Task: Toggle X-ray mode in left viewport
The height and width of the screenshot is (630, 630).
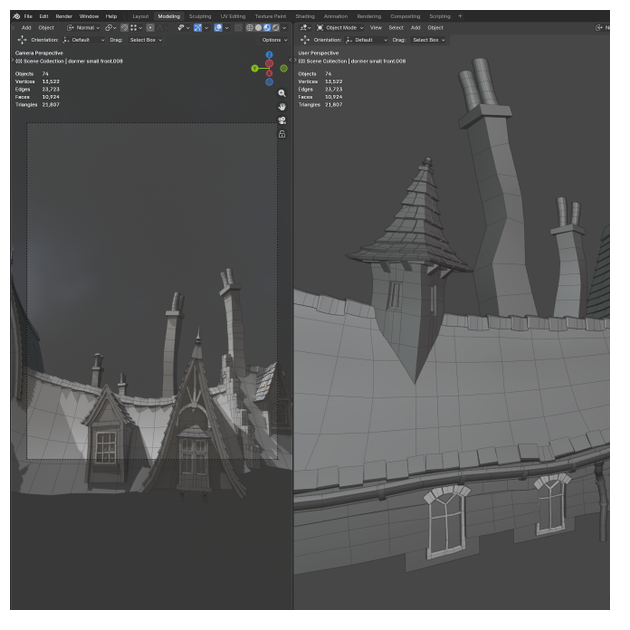Action: pos(238,28)
